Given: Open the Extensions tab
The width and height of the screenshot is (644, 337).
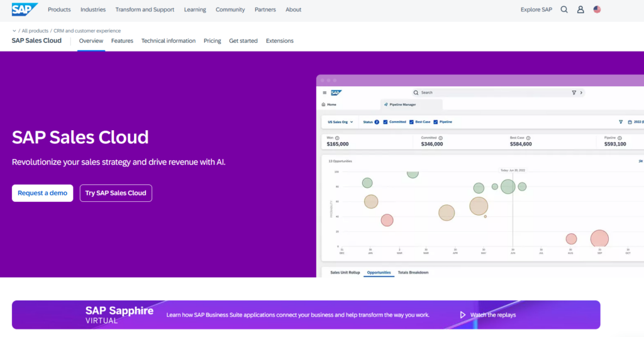Looking at the screenshot, I should click(x=280, y=41).
